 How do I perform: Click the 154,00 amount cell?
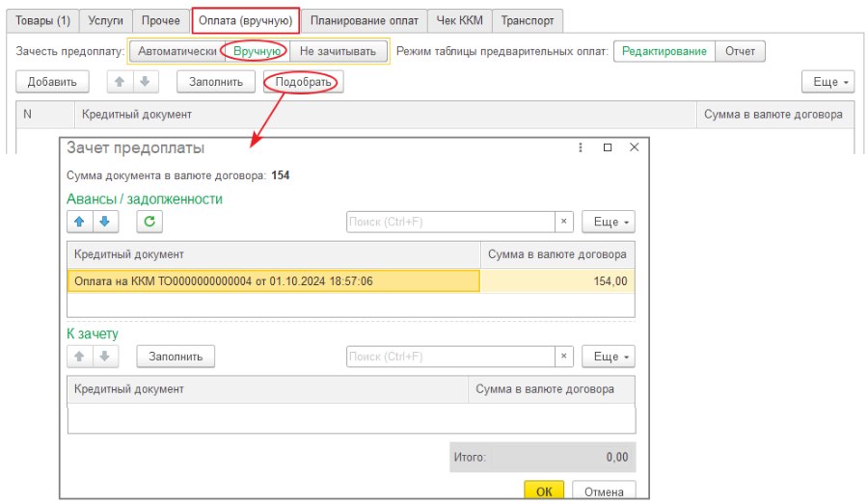(557, 281)
